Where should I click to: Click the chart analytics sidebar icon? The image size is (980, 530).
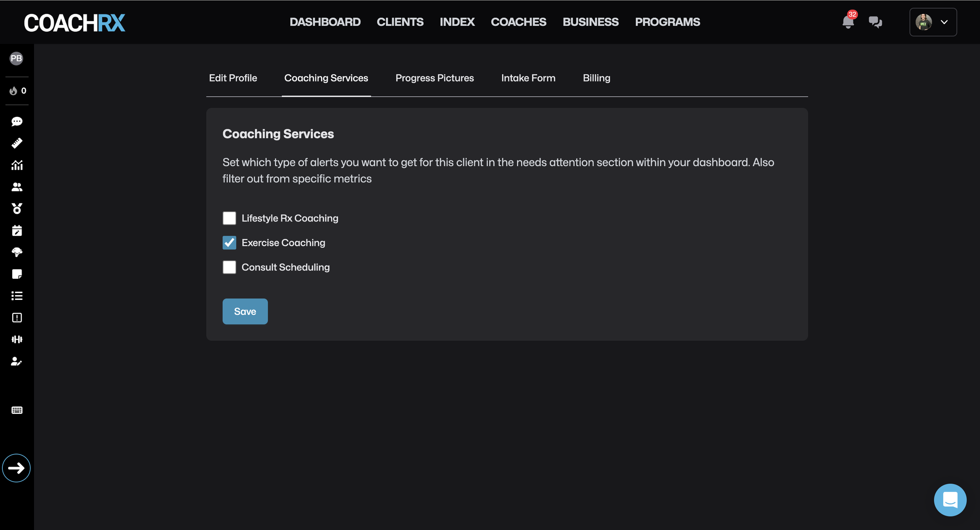coord(17,165)
